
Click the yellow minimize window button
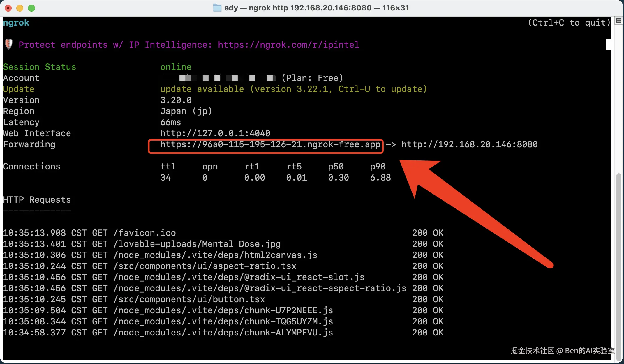[20, 8]
